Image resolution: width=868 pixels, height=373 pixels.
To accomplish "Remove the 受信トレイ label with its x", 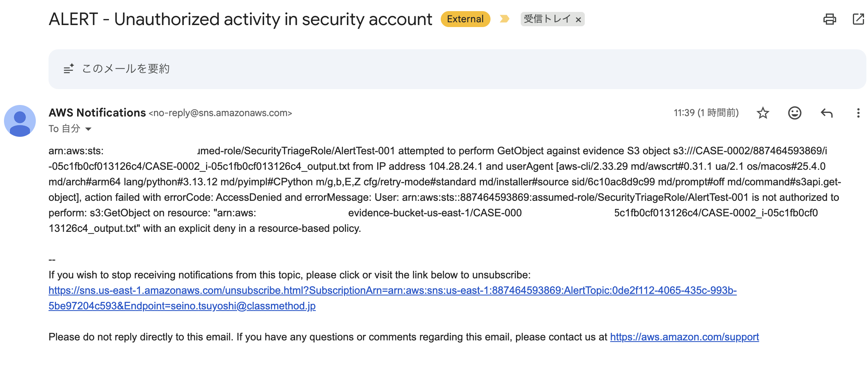I will (578, 19).
